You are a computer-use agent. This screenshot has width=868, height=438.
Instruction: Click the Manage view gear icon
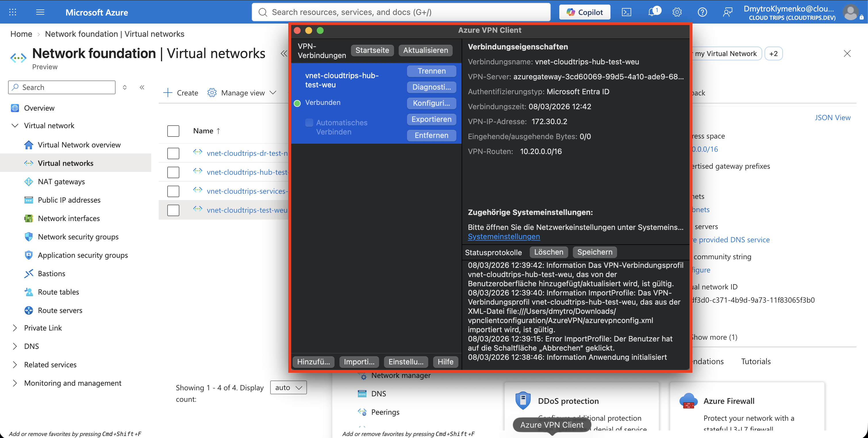pyautogui.click(x=212, y=93)
